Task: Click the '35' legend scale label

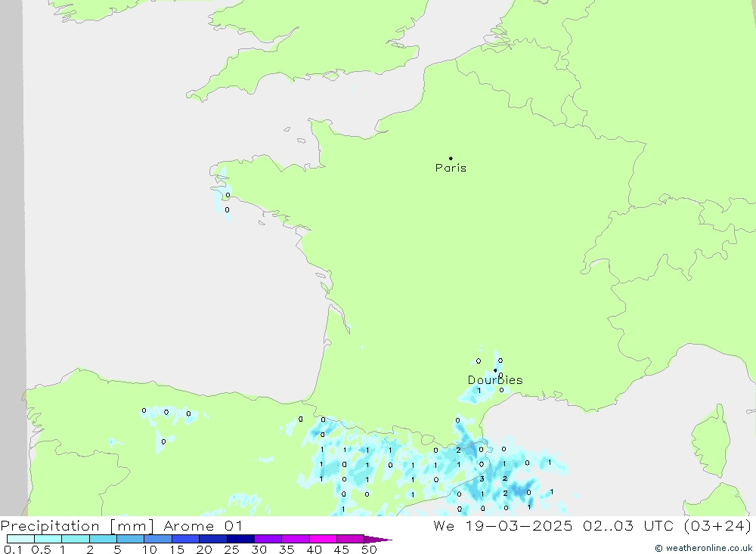Action: pos(287,549)
